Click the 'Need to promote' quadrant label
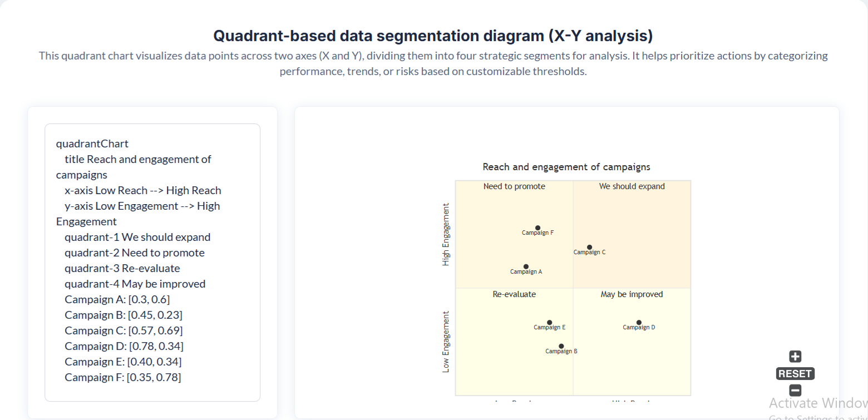Screen dimensions: 868x420 514,186
